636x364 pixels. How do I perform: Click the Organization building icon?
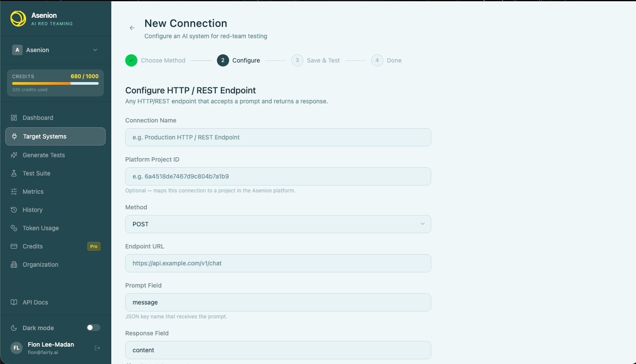14,265
